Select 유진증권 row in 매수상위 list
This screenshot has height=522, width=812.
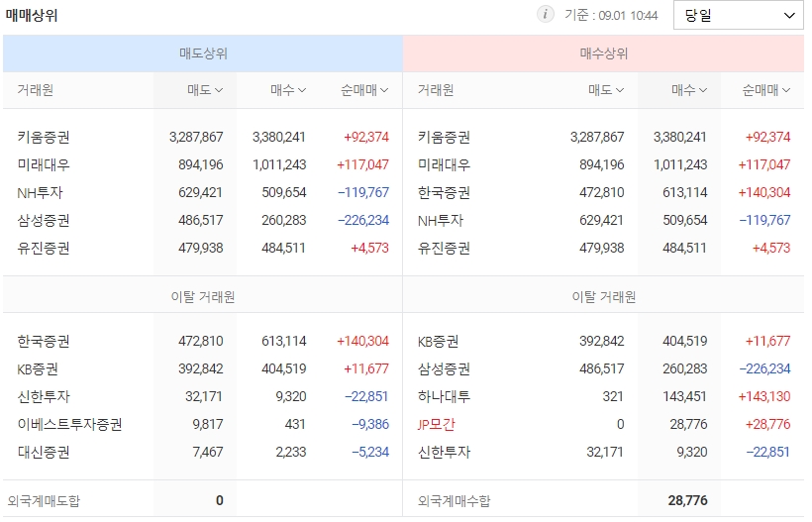(603, 248)
